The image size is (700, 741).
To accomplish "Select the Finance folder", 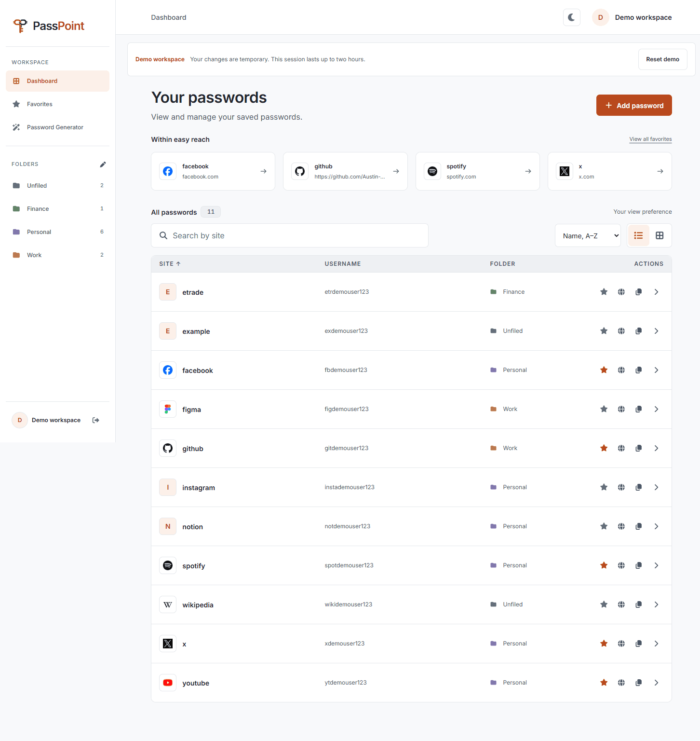I will point(57,209).
